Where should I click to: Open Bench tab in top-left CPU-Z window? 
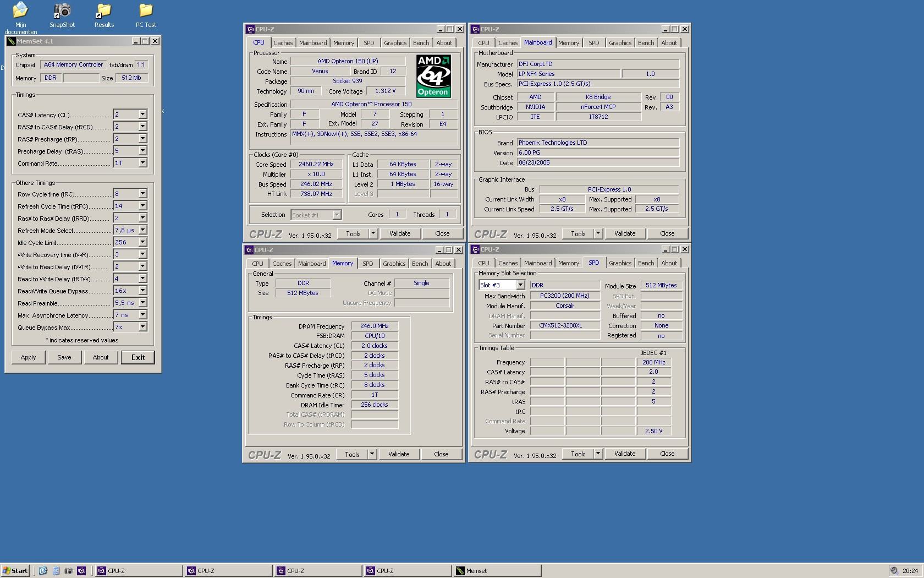point(421,43)
